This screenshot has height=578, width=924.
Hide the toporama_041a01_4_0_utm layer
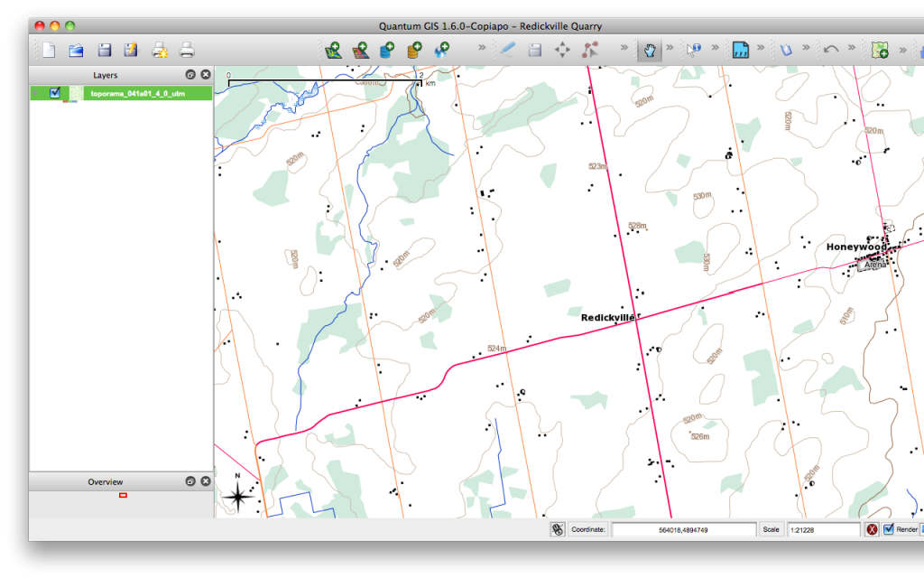point(52,92)
